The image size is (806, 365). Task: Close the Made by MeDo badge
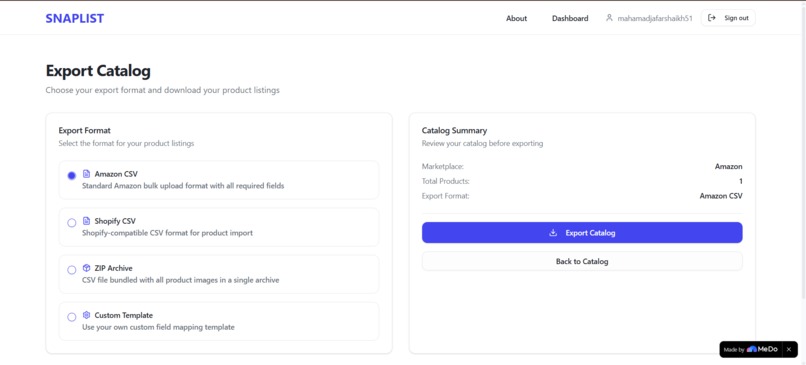coord(789,350)
